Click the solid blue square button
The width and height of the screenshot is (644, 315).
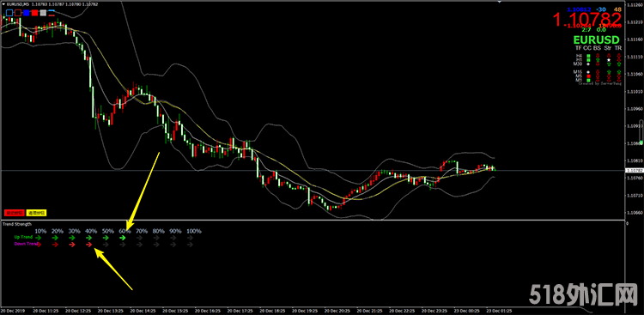27,13
